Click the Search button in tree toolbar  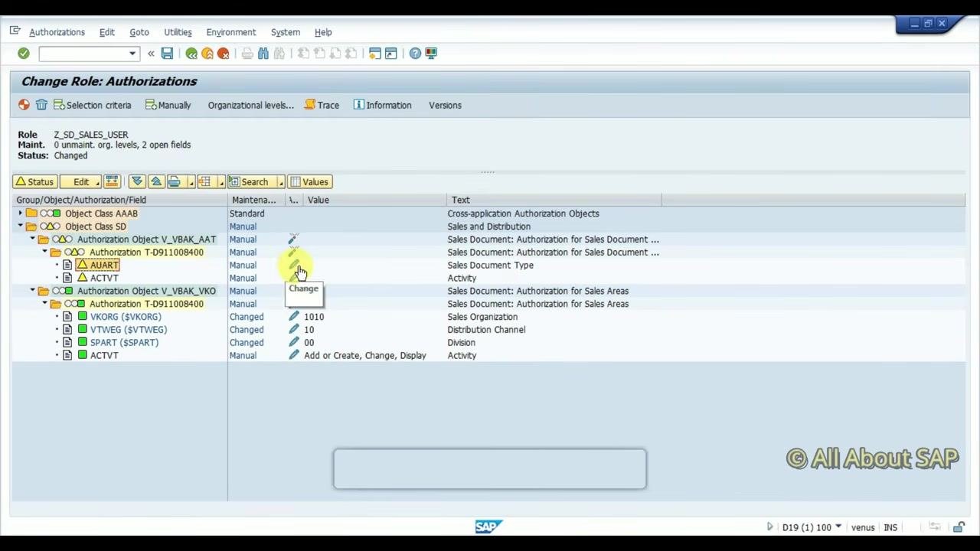point(252,182)
